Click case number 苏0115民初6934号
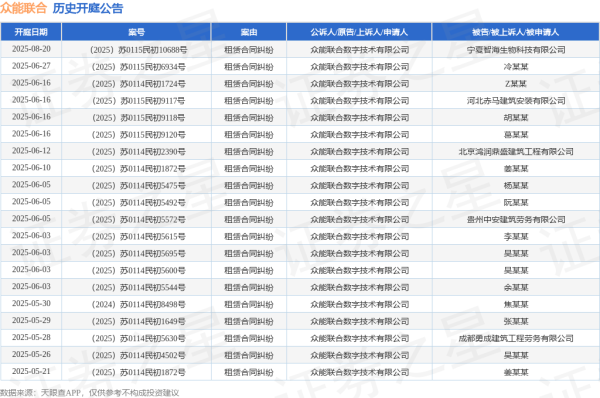 (139, 67)
